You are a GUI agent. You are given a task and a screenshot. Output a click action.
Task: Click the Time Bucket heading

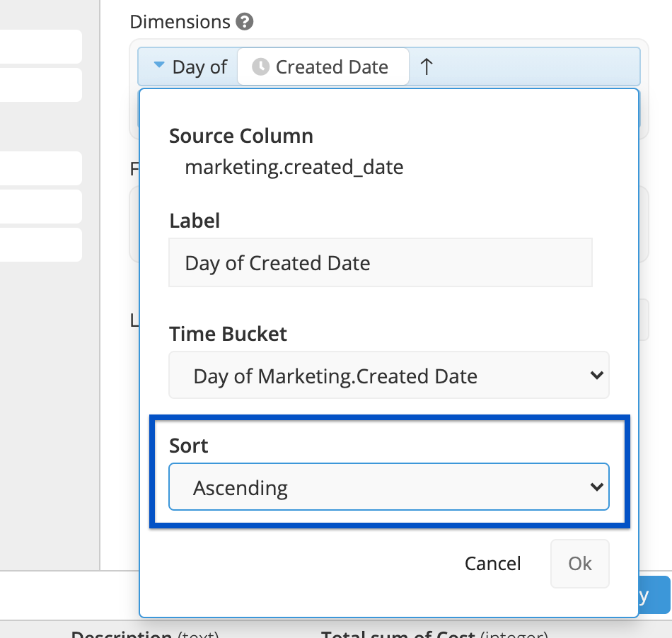tap(228, 334)
